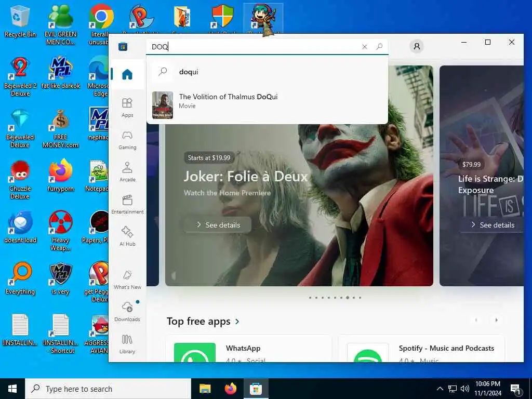
Task: Click the Microsoft Store logo icon
Action: click(x=123, y=46)
